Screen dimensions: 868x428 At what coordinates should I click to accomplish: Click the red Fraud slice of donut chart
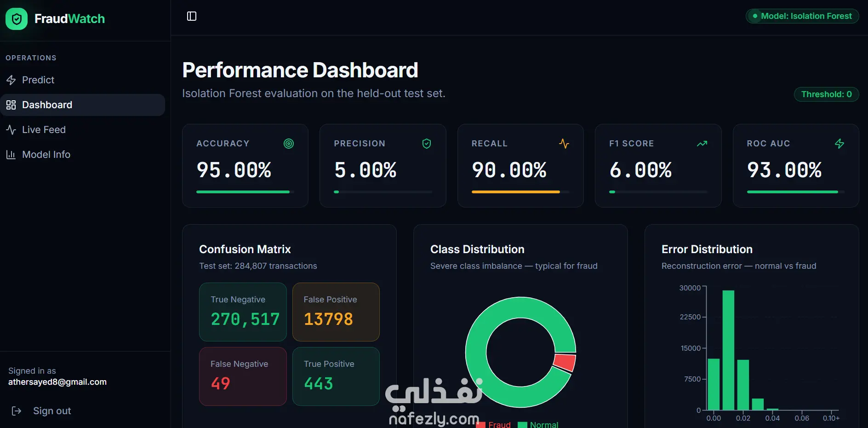coord(565,362)
